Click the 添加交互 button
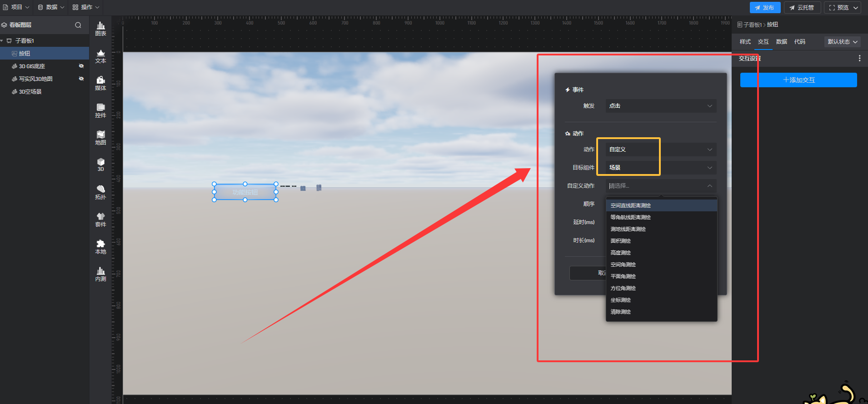Screen dimensions: 868x404 click(x=798, y=80)
